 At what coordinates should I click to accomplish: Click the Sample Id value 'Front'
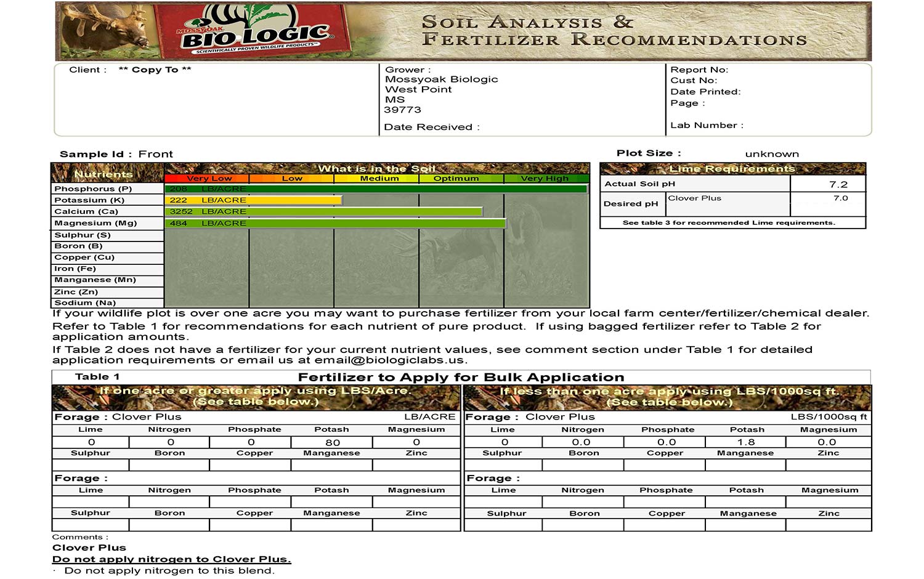(x=155, y=154)
